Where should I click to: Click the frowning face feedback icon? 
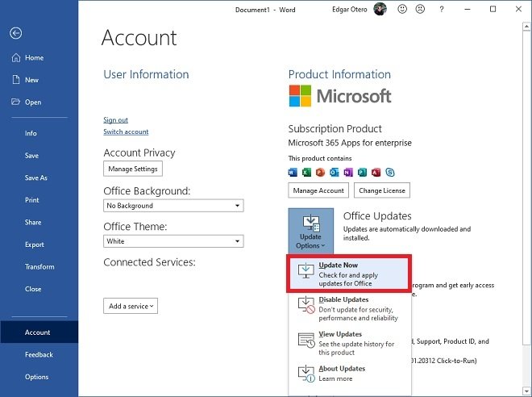click(420, 9)
